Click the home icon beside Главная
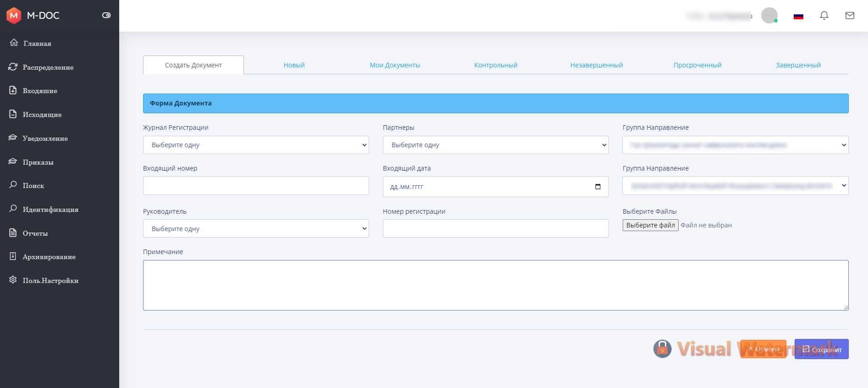The height and width of the screenshot is (388, 868). (14, 43)
